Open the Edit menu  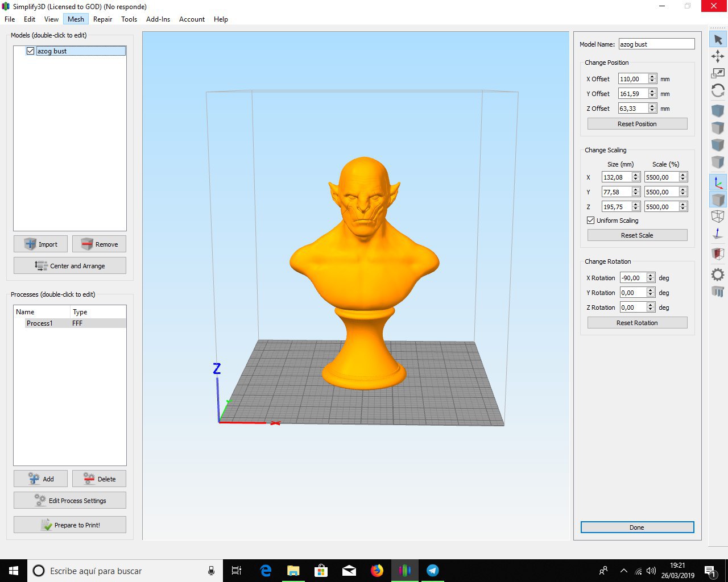click(30, 19)
